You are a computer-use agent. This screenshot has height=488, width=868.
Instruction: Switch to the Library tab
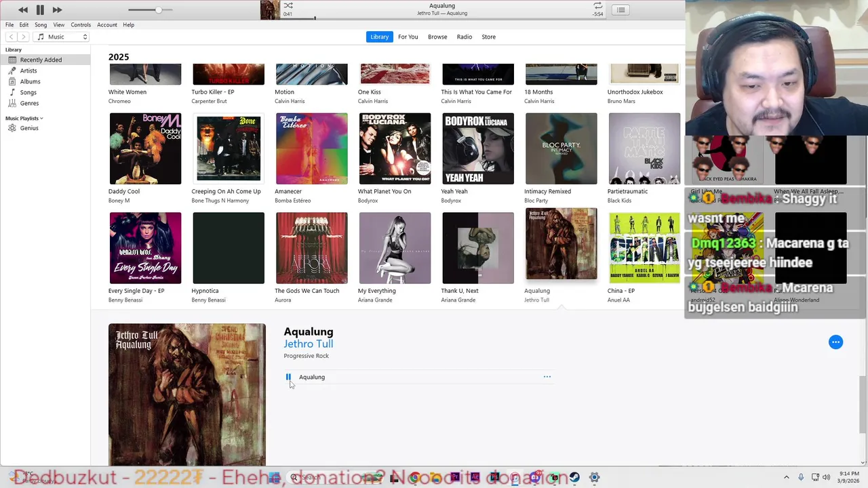click(x=380, y=37)
